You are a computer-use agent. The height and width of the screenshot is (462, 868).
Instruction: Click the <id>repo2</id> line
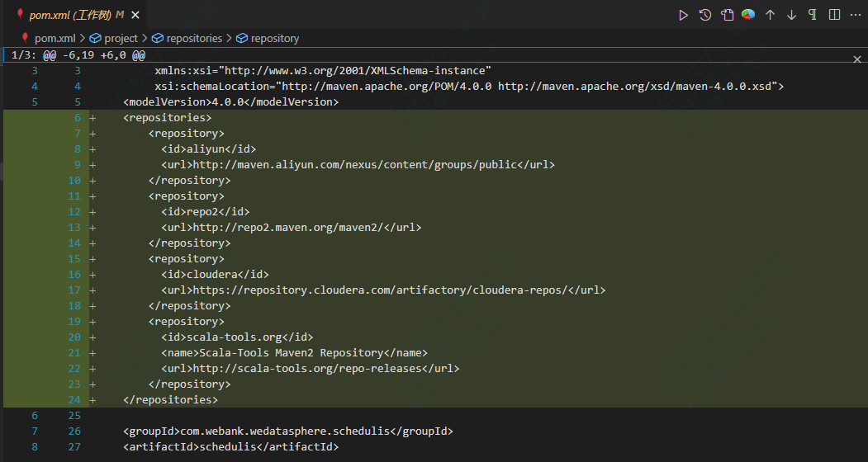click(206, 212)
